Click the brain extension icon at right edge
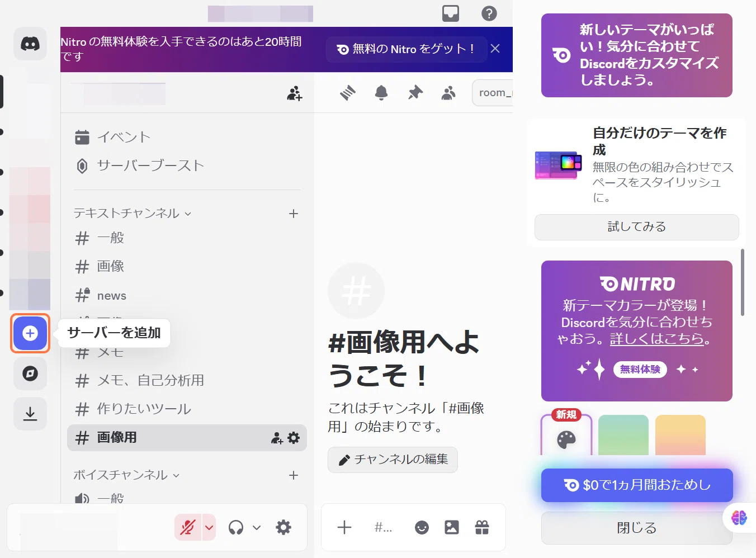This screenshot has width=756, height=558. 739,518
